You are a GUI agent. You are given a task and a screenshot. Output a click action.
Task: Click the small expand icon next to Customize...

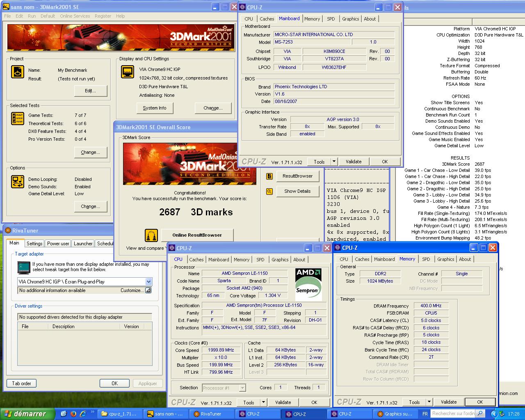148,290
